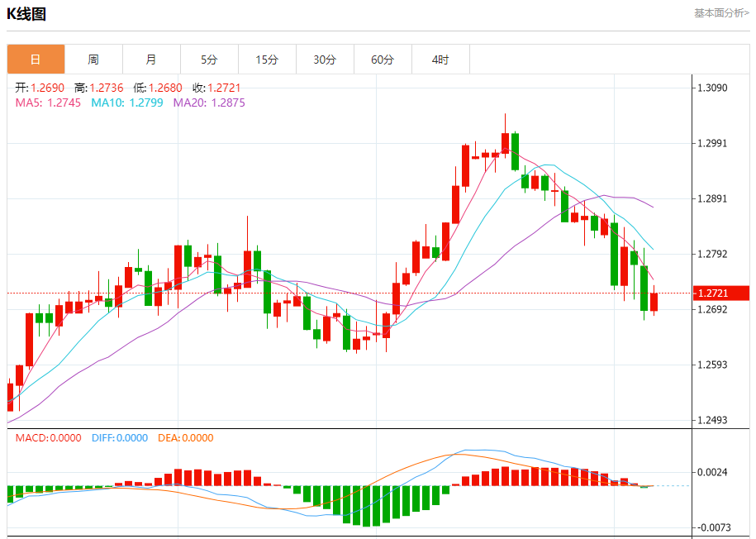Screen dimensions: 756x539
Task: Click the K线图 chart title
Action: (x=26, y=14)
